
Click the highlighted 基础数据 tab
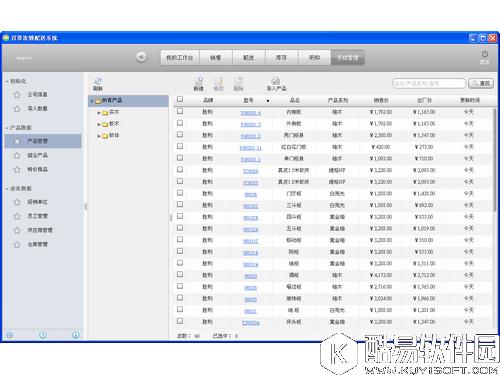[x=348, y=57]
